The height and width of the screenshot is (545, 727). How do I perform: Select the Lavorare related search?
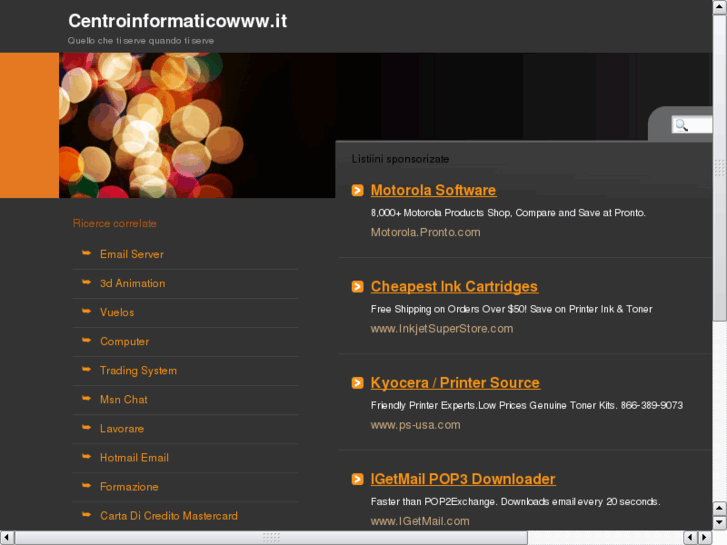(121, 429)
